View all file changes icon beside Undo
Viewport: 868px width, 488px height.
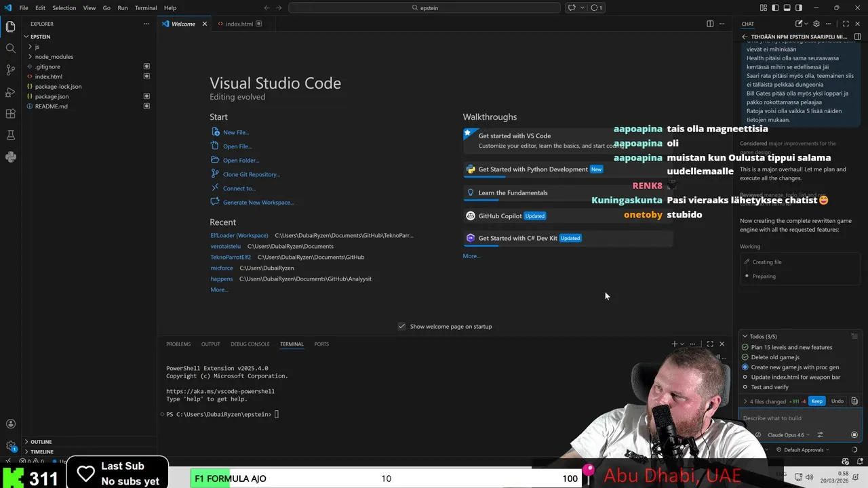tap(854, 401)
